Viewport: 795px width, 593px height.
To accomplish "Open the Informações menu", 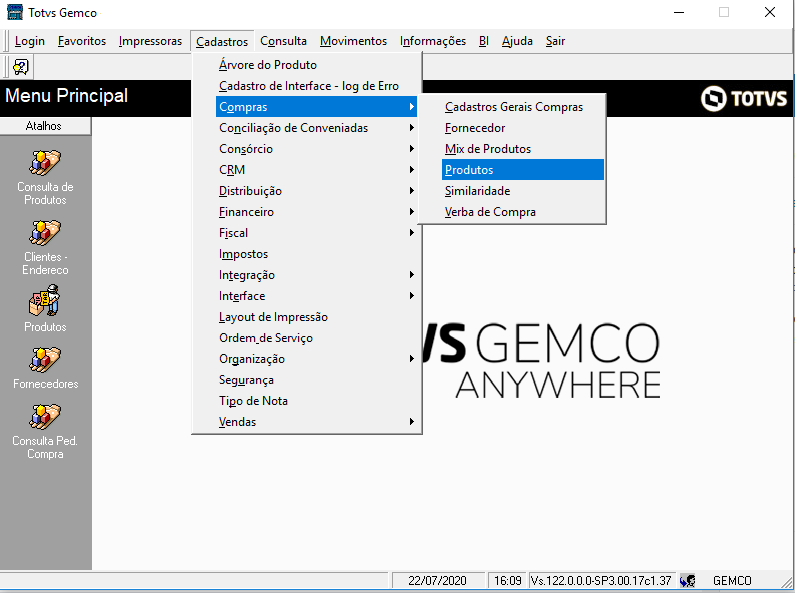I will coord(432,41).
